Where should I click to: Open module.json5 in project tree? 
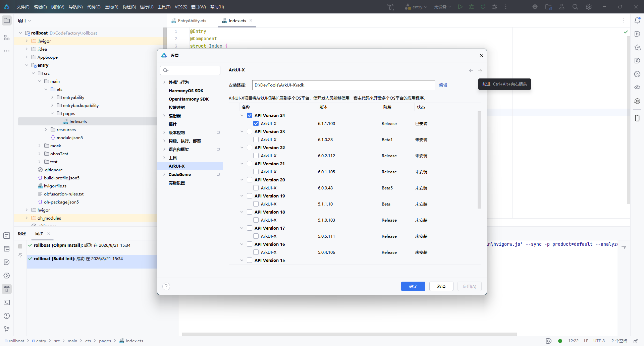[x=69, y=137]
